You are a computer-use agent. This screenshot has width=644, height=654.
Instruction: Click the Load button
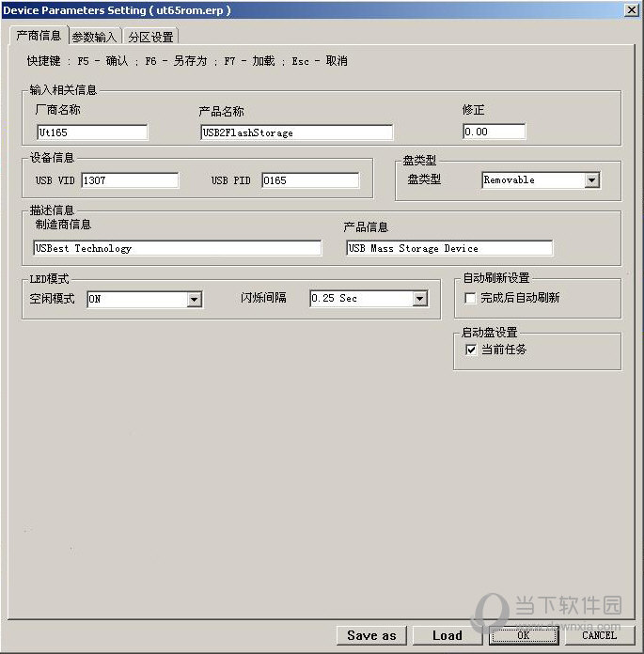pyautogui.click(x=447, y=635)
